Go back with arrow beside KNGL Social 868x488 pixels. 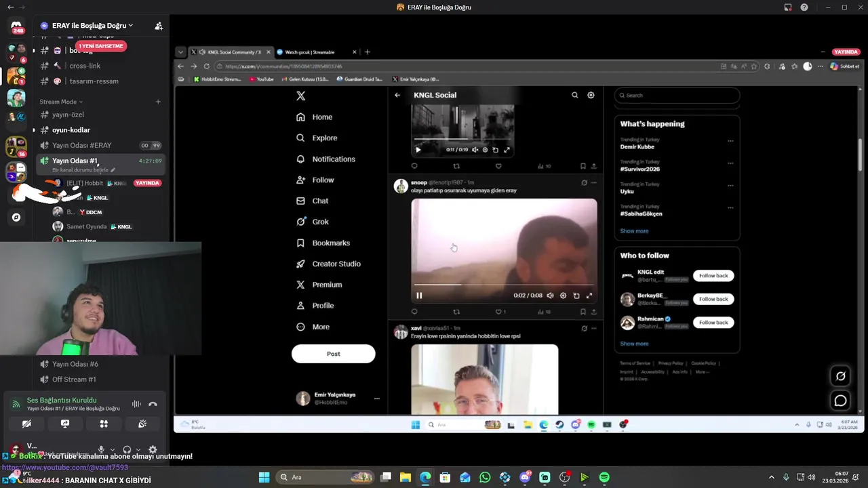click(x=397, y=95)
